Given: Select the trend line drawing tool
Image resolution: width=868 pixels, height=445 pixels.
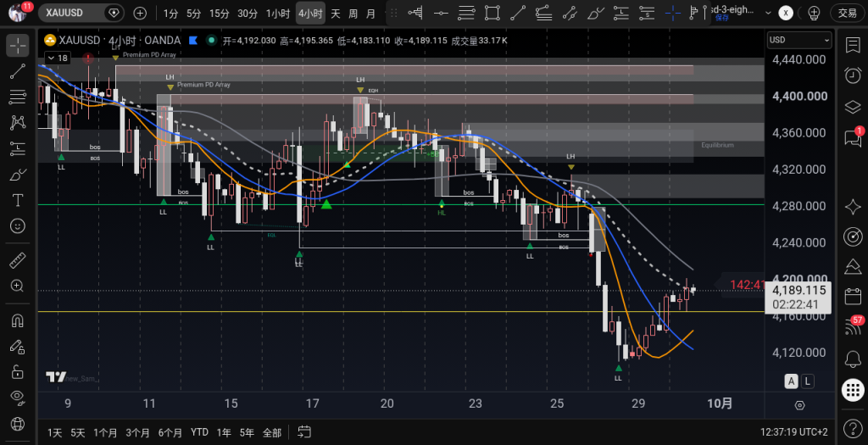Looking at the screenshot, I should 18,71.
